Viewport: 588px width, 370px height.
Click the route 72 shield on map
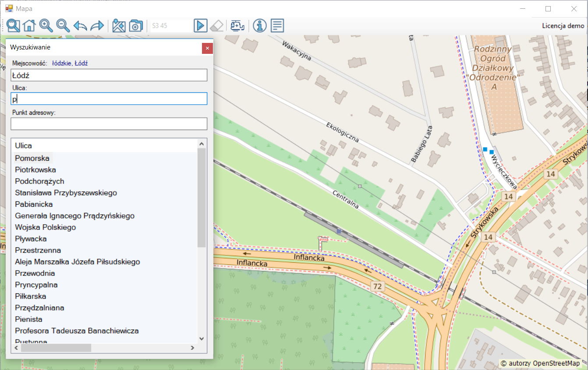point(377,287)
